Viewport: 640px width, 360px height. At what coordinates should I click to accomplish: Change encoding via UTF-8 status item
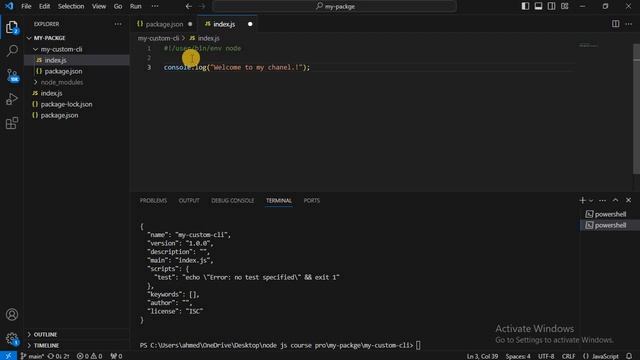pos(546,356)
